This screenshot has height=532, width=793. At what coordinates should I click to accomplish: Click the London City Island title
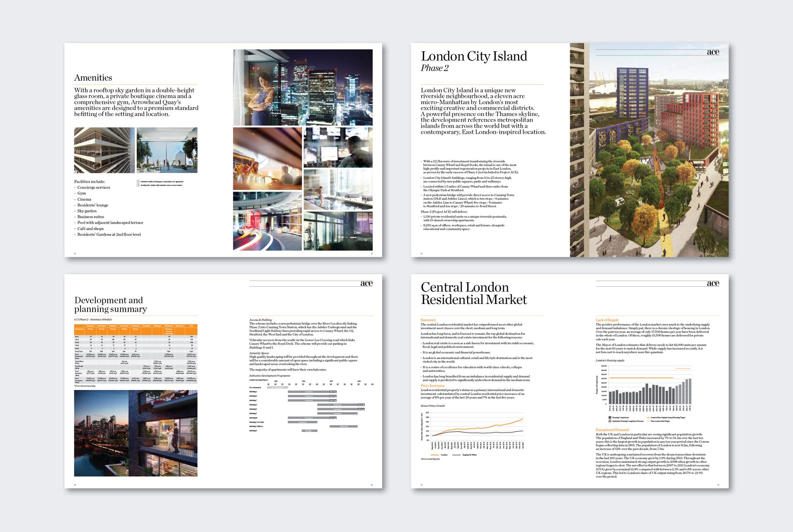[474, 56]
